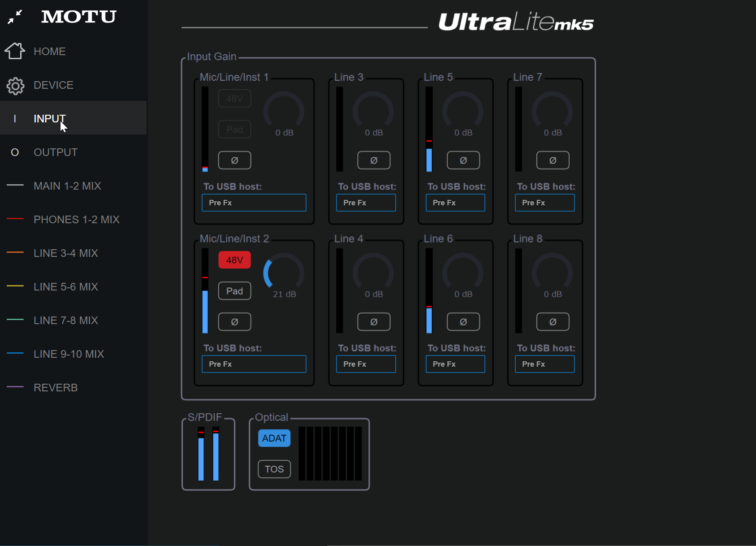Image resolution: width=756 pixels, height=546 pixels.
Task: Go to the Output page
Action: [56, 152]
